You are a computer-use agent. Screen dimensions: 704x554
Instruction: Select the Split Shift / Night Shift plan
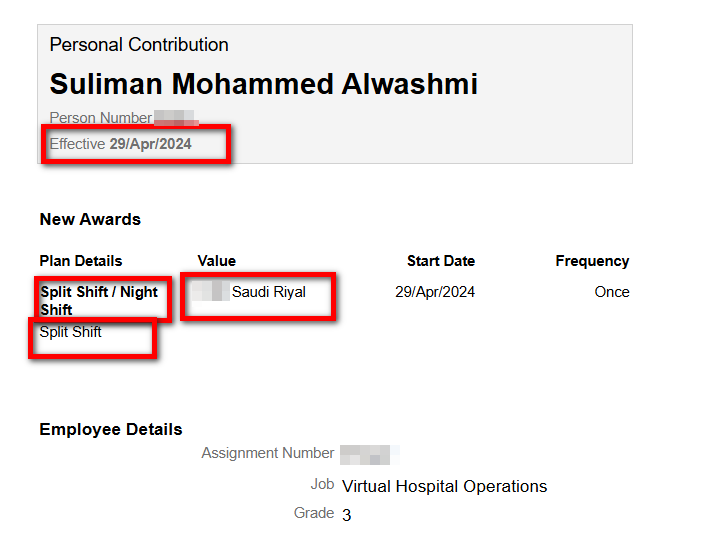point(99,300)
